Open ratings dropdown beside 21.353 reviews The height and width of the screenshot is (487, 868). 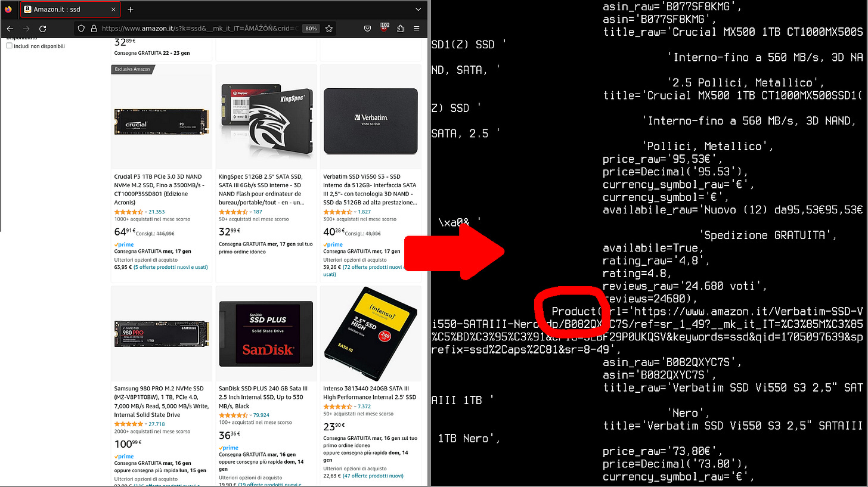[x=145, y=212]
